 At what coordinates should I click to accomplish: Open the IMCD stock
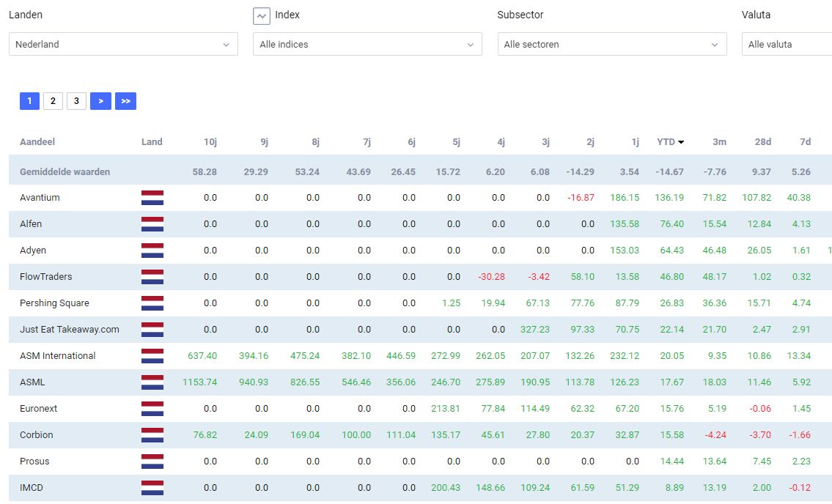(32, 488)
